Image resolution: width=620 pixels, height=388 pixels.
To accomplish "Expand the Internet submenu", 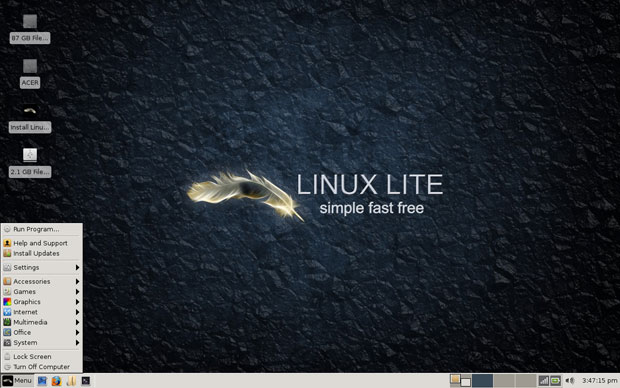I will click(42, 312).
